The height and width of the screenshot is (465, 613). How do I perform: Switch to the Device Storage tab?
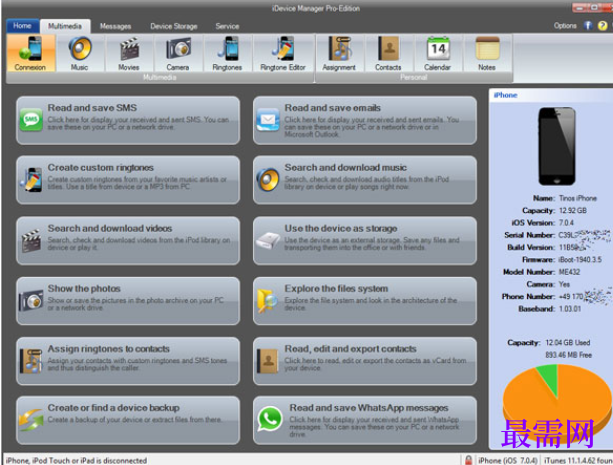click(174, 26)
